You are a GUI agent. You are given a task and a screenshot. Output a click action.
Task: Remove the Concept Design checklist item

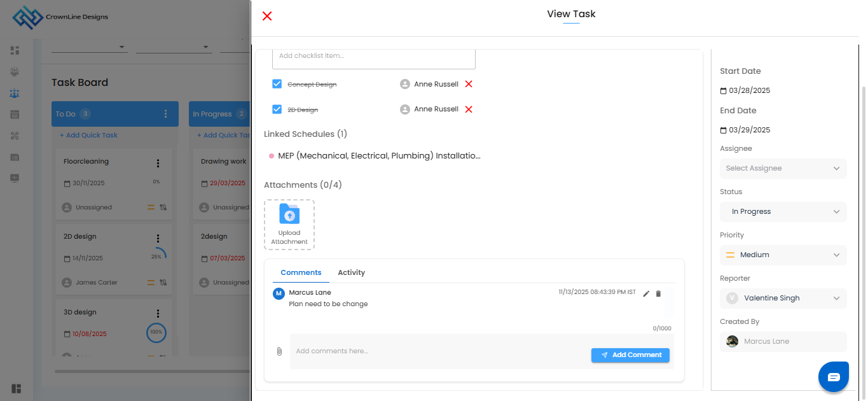(469, 84)
